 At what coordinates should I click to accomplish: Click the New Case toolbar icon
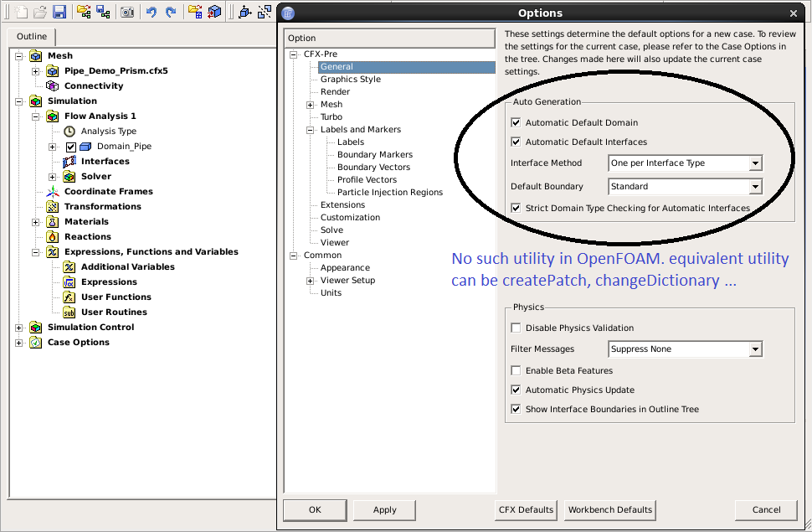tap(21, 12)
